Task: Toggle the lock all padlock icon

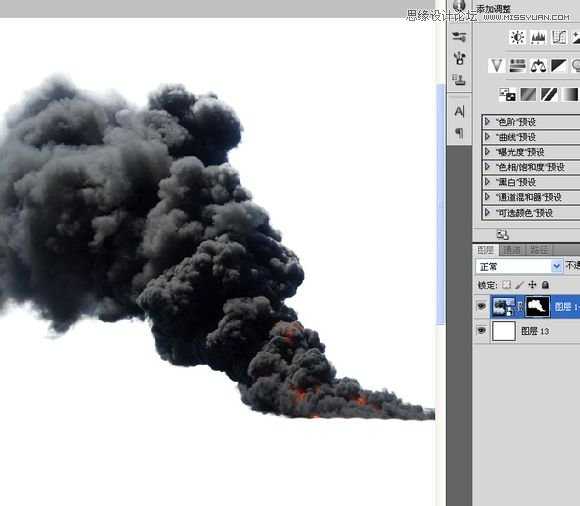Action: 545,285
